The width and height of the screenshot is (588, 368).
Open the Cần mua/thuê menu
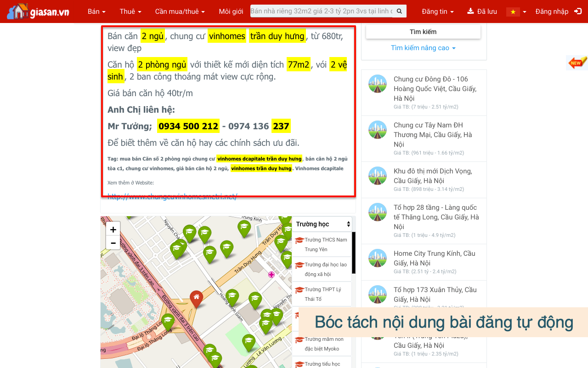tap(180, 11)
